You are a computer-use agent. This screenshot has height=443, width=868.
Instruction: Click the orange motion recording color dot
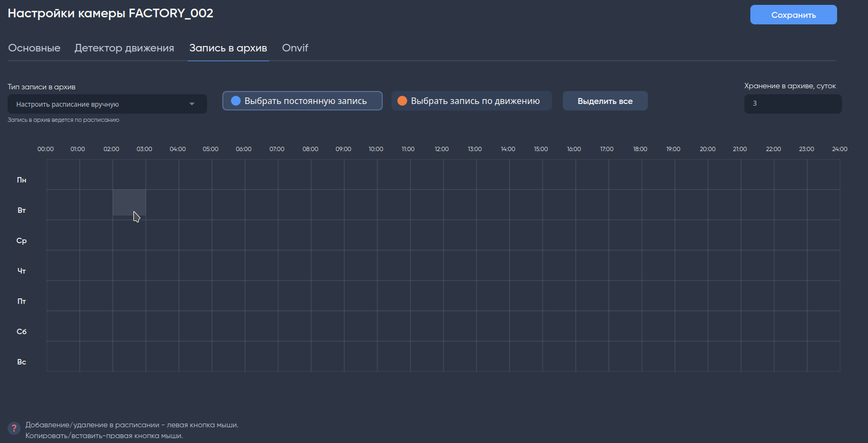pyautogui.click(x=402, y=101)
